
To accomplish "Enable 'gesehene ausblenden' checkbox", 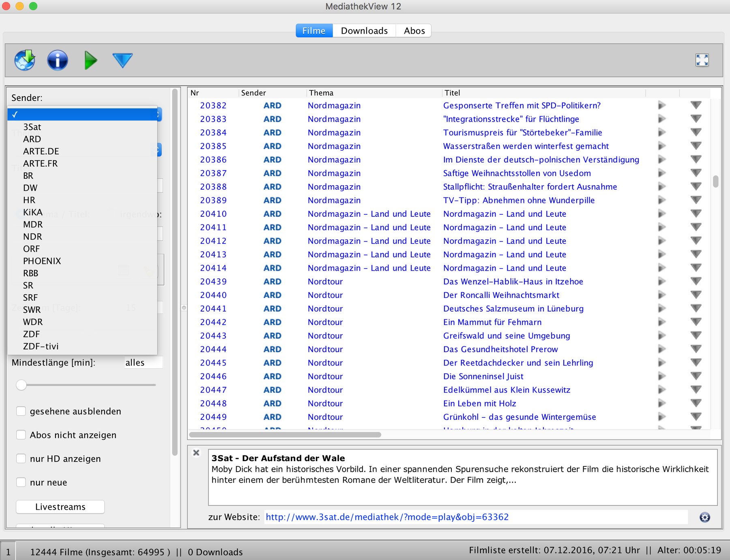I will click(x=21, y=411).
